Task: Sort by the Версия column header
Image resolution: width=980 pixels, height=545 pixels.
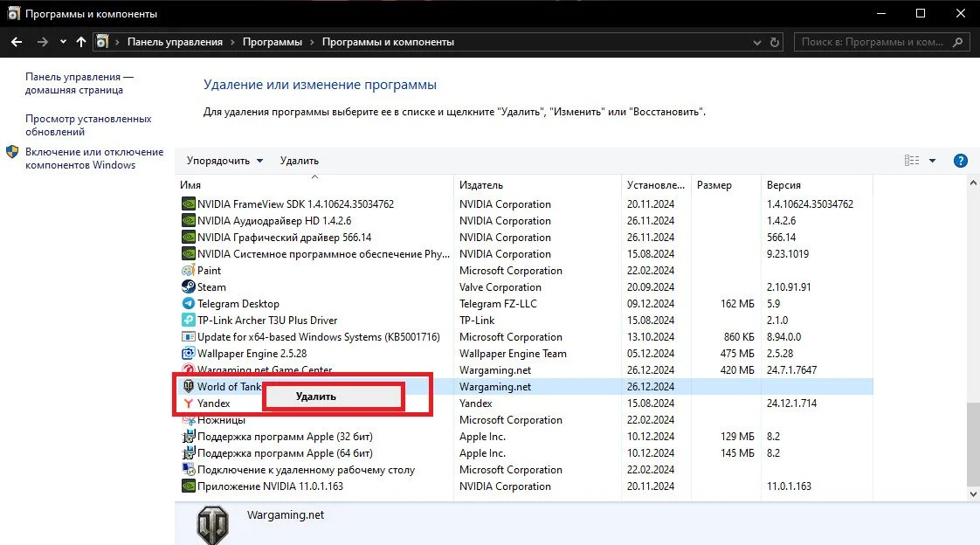Action: coord(817,185)
